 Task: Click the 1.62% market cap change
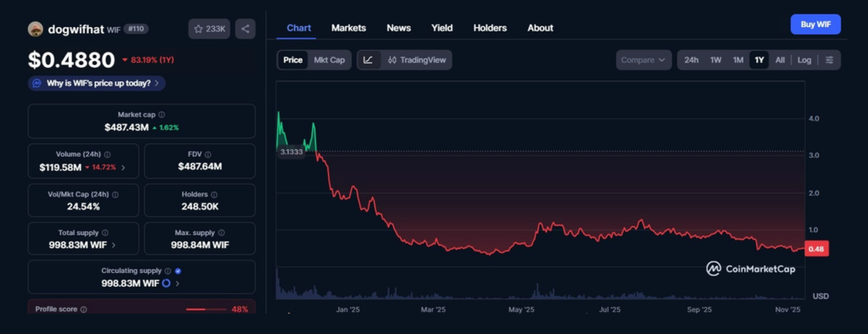165,127
